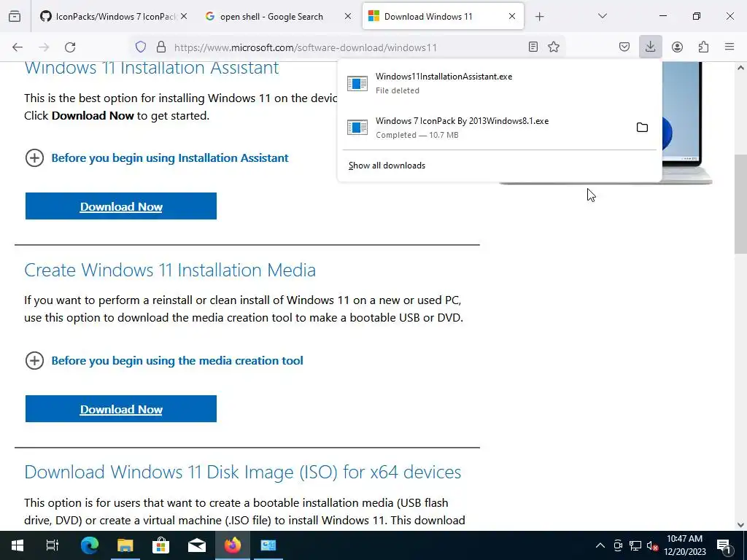747x560 pixels.
Task: Click Create Windows 11 Installation Media heading
Action: click(x=170, y=270)
